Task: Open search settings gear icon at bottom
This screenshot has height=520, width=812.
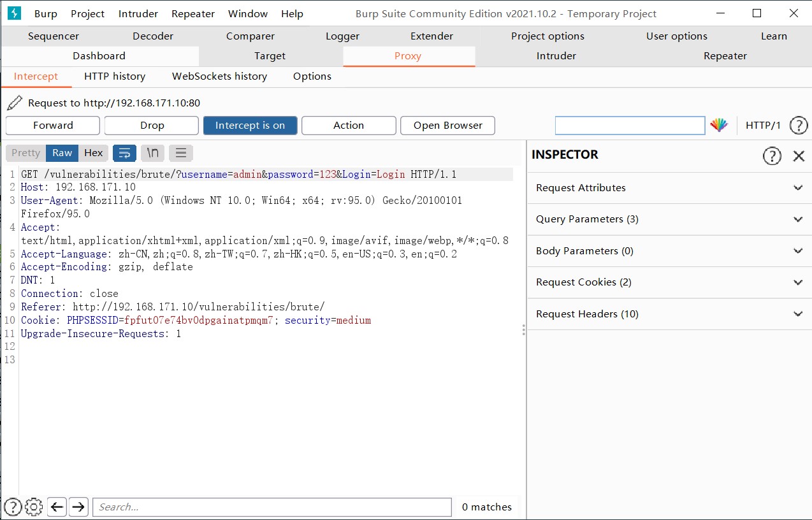Action: (33, 507)
